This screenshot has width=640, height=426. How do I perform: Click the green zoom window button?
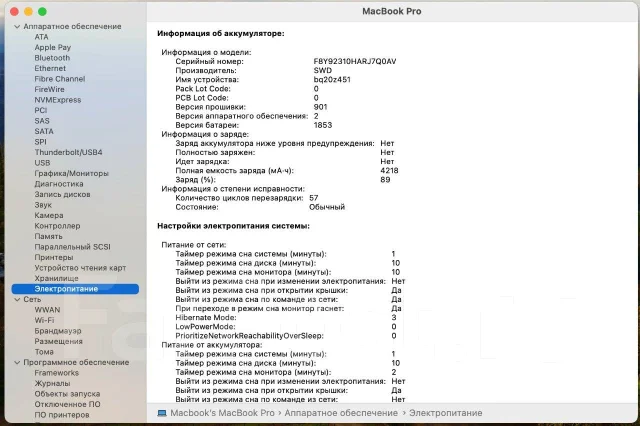[42, 11]
